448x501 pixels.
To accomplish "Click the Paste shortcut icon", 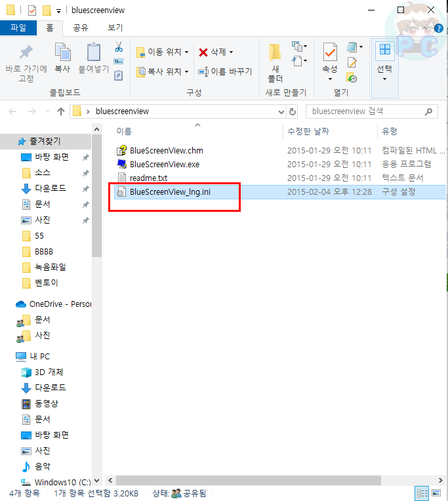I will 119,75.
